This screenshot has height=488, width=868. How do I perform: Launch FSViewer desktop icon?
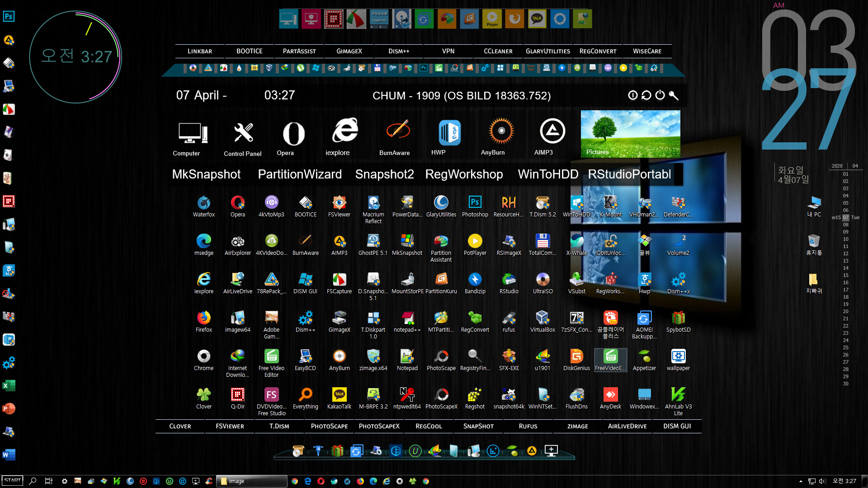(x=340, y=206)
